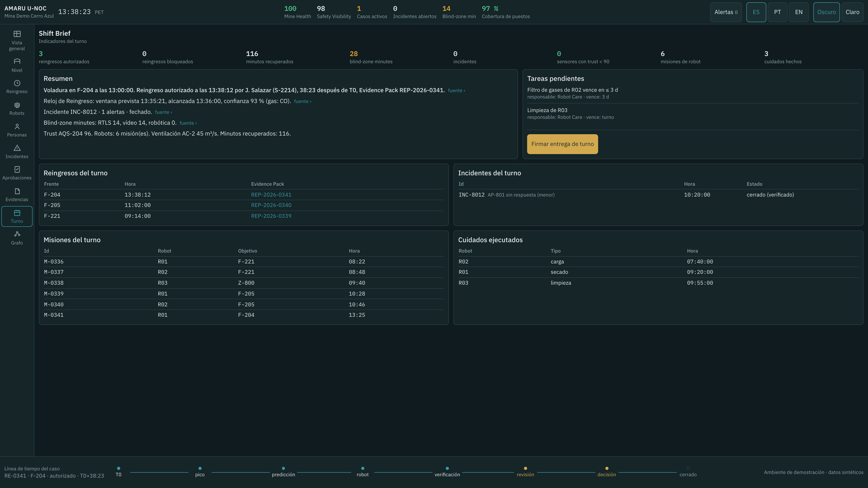Select mission row M-0341

coord(244,315)
